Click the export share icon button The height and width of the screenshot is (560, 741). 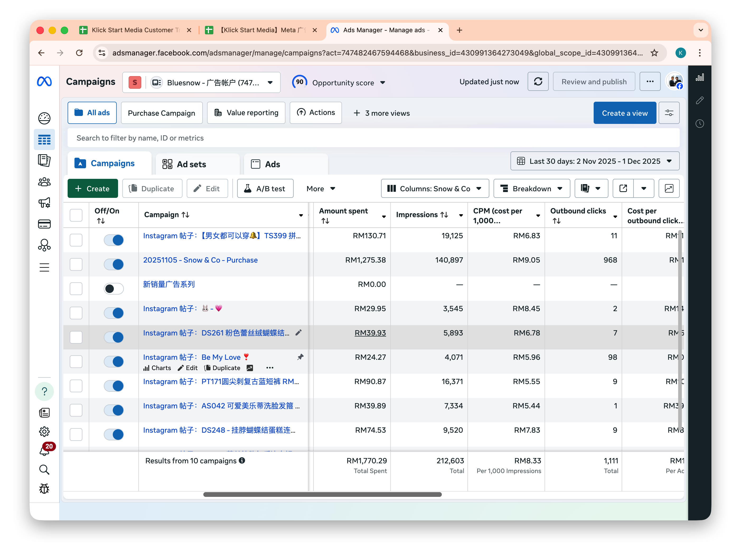pyautogui.click(x=623, y=188)
